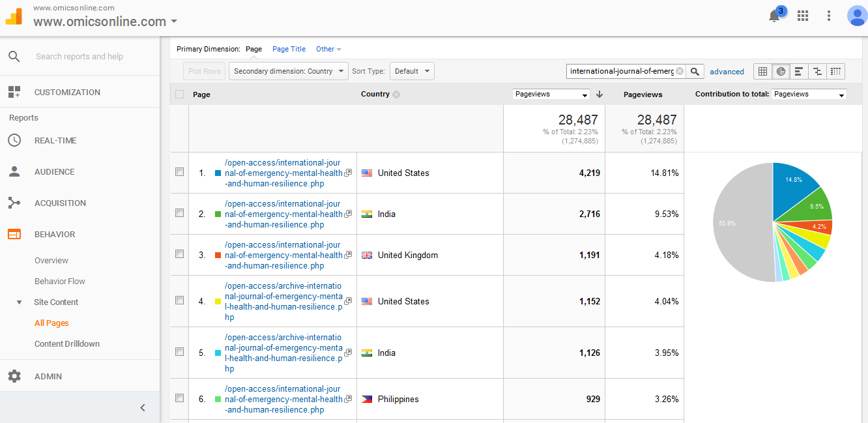Viewport: 868px width, 423px height.
Task: Click the green color swatch in row 2
Action: tap(218, 214)
